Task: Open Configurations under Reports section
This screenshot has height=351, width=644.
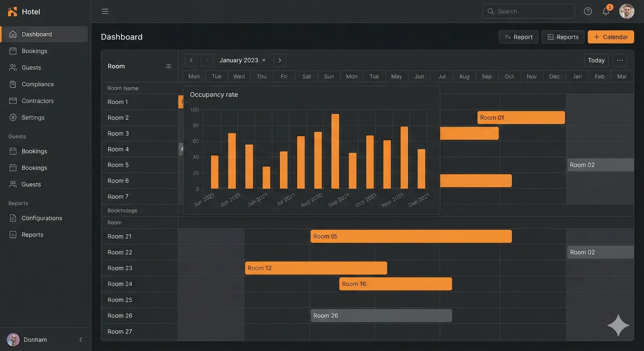Action: tap(44, 218)
